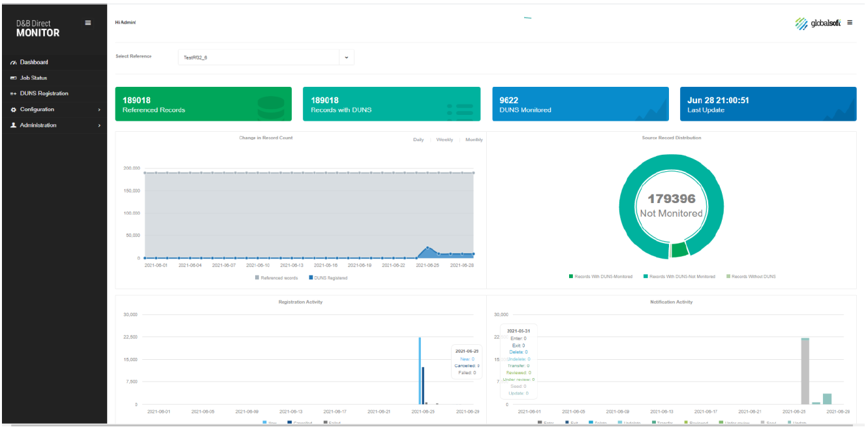Open the Job Status page link
868x429 pixels.
[x=33, y=78]
